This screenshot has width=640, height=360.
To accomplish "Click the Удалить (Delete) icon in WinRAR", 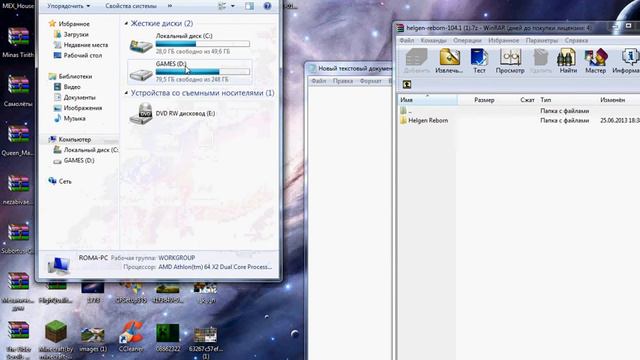I will (540, 60).
